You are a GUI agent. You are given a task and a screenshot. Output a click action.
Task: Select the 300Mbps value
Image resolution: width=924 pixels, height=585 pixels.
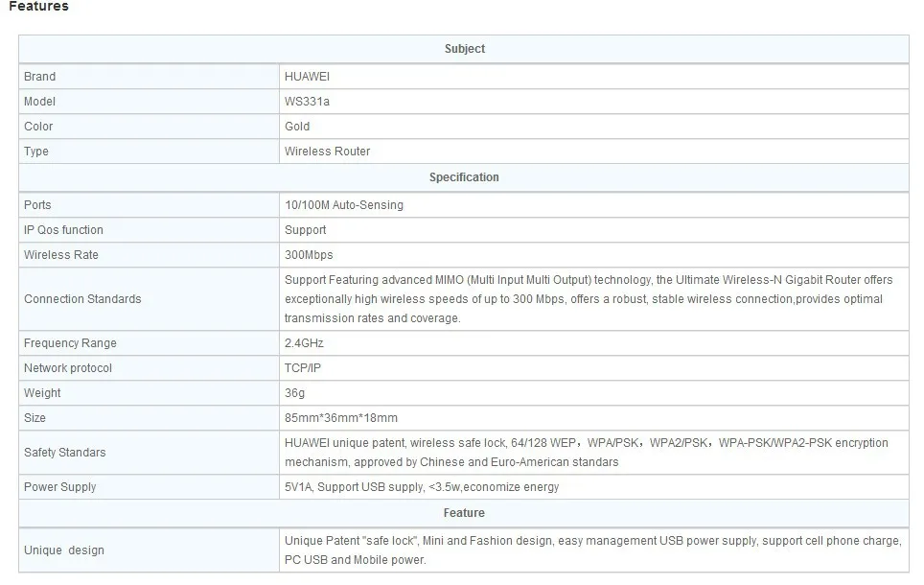click(309, 255)
